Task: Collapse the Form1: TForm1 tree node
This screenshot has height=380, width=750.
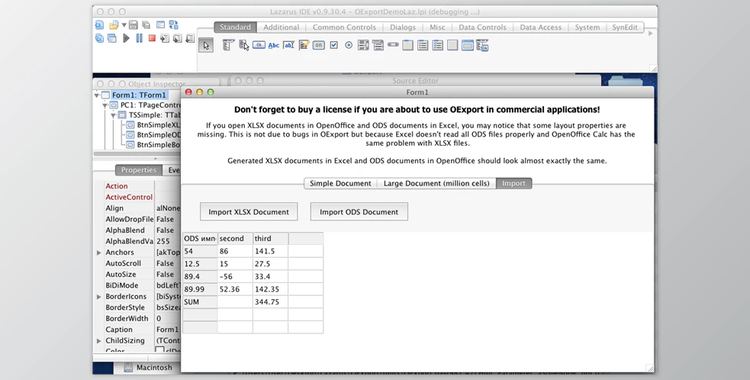Action: pos(97,95)
